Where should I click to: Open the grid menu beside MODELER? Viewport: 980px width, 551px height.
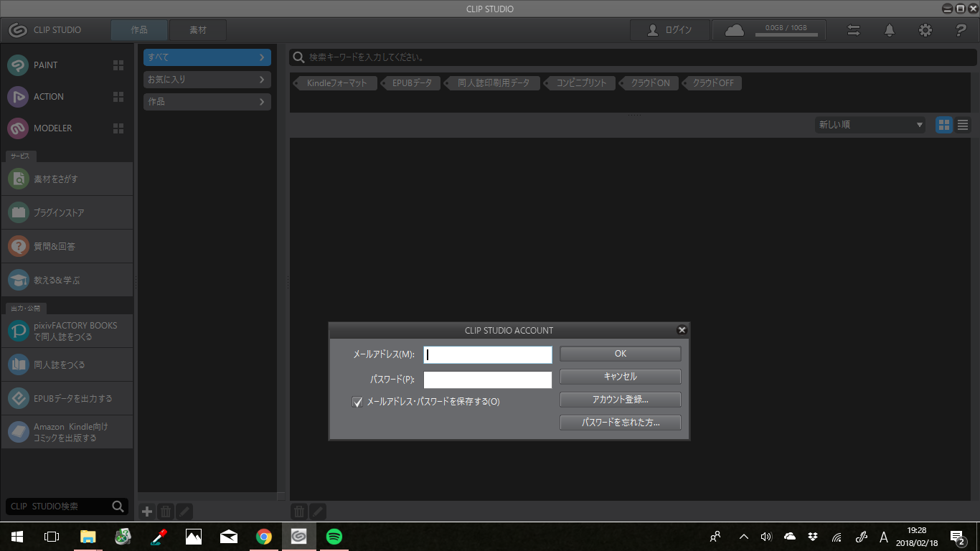click(x=118, y=128)
